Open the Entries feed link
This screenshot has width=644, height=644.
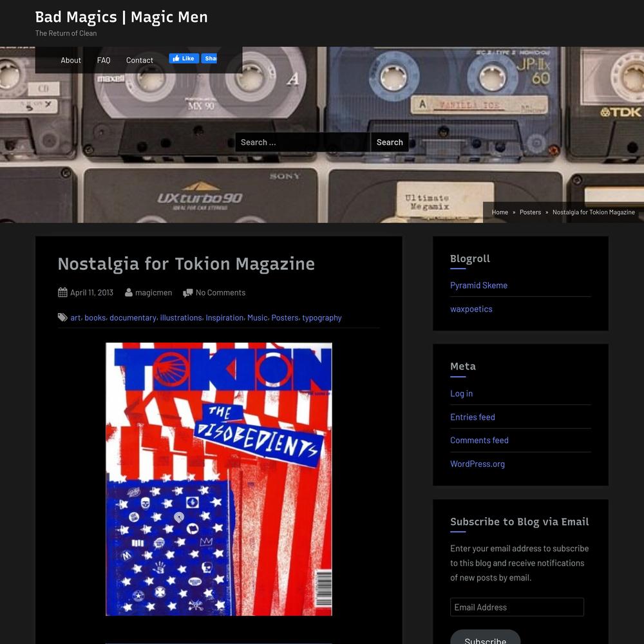(x=472, y=417)
